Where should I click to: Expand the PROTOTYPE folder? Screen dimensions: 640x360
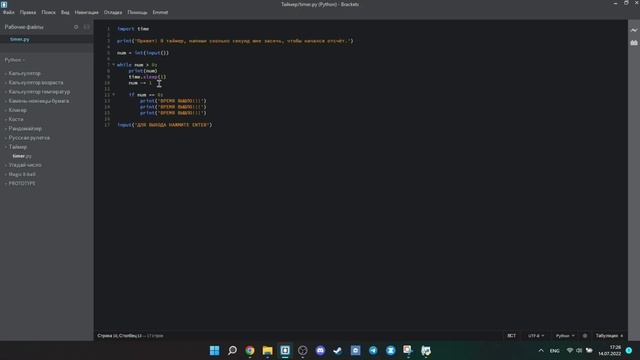pos(22,183)
